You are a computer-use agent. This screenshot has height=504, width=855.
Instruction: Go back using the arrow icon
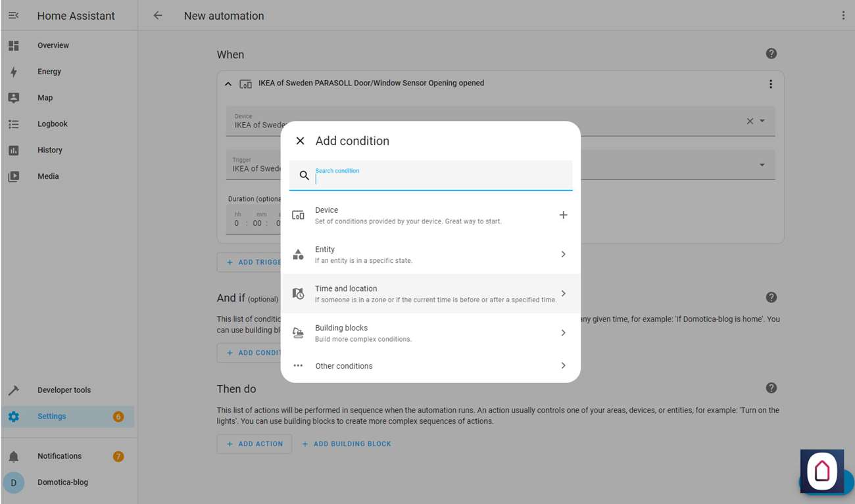click(x=158, y=16)
